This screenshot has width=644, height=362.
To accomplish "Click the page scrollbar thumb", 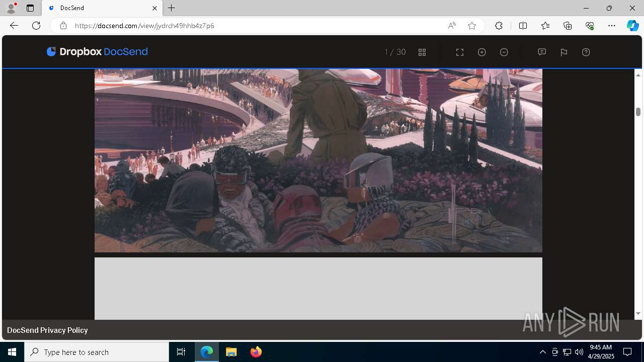I will tap(638, 112).
